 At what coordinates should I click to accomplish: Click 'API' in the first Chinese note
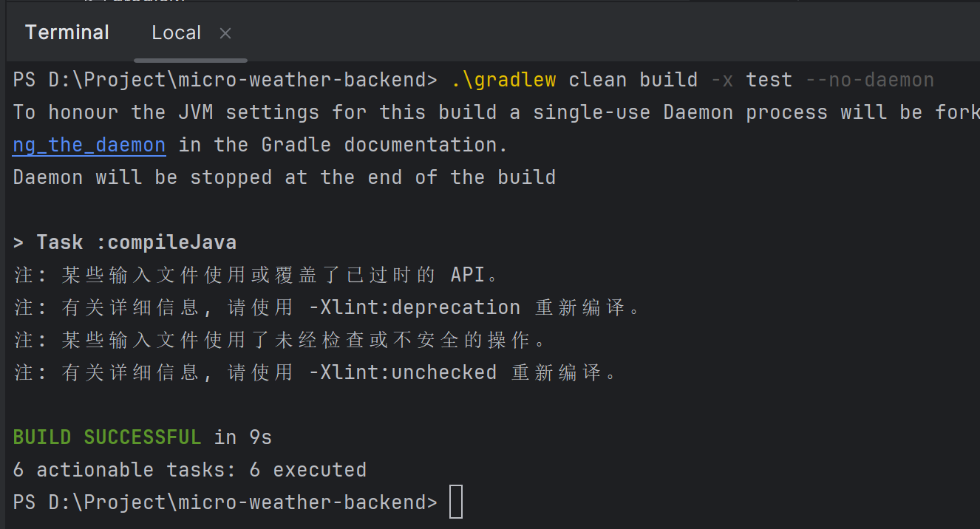point(468,275)
